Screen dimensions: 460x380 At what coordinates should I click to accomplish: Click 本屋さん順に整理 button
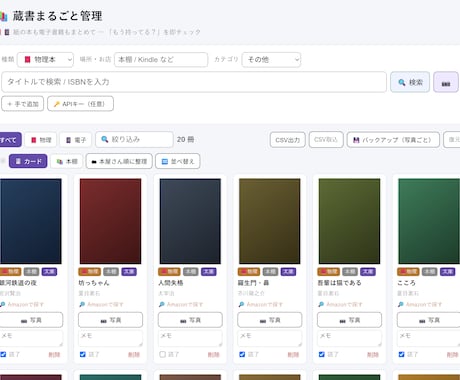coord(119,161)
